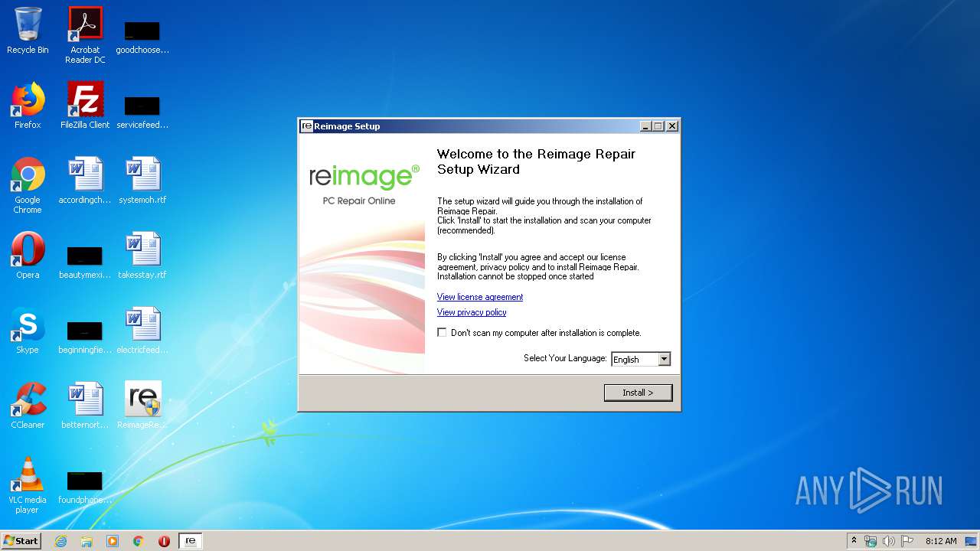This screenshot has width=980, height=551.
Task: Click the Start button
Action: 21,541
